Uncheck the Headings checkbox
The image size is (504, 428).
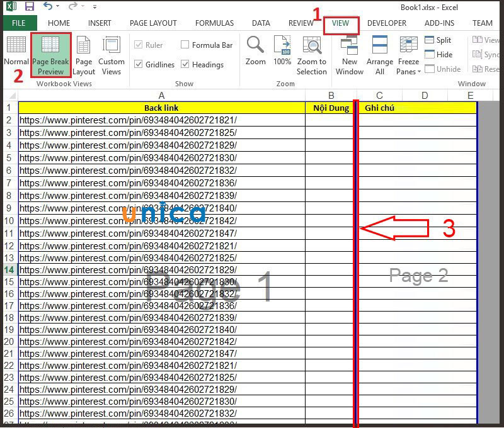pyautogui.click(x=185, y=64)
